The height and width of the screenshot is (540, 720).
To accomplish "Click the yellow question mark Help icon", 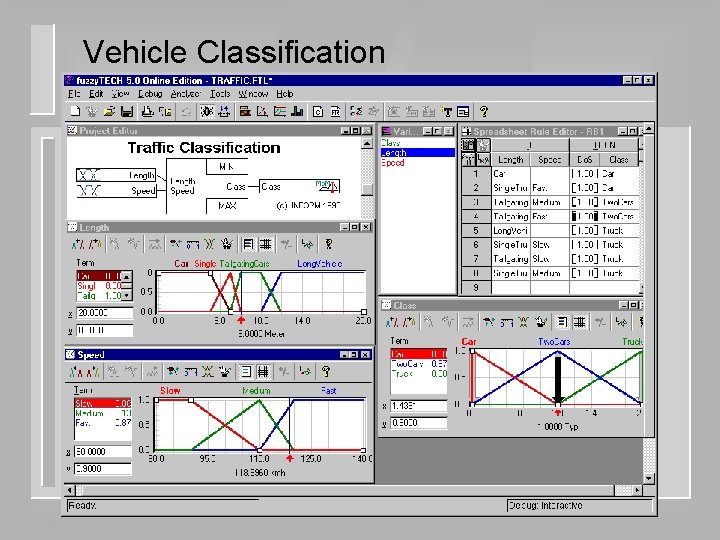I will point(483,111).
